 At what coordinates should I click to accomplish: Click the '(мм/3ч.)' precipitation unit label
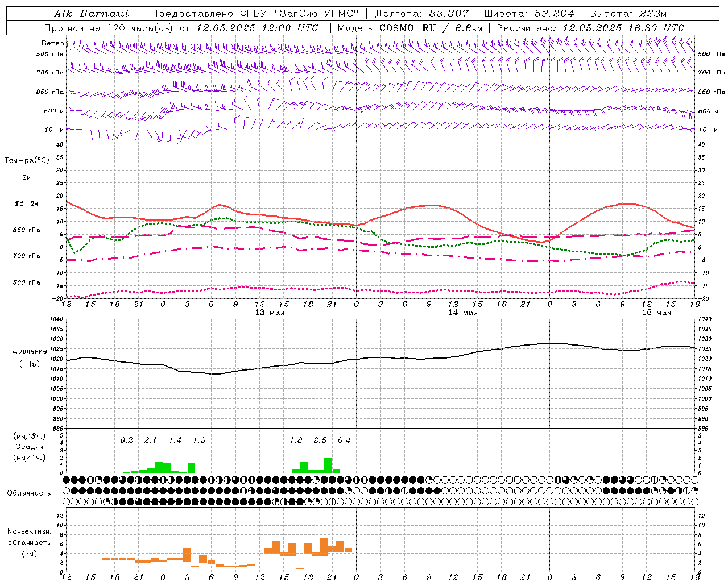pos(29,436)
